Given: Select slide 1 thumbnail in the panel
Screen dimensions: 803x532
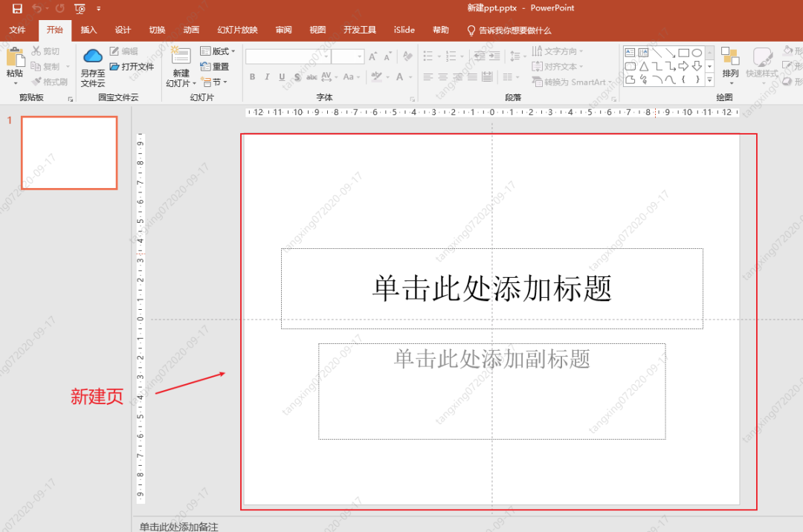Looking at the screenshot, I should pyautogui.click(x=68, y=152).
